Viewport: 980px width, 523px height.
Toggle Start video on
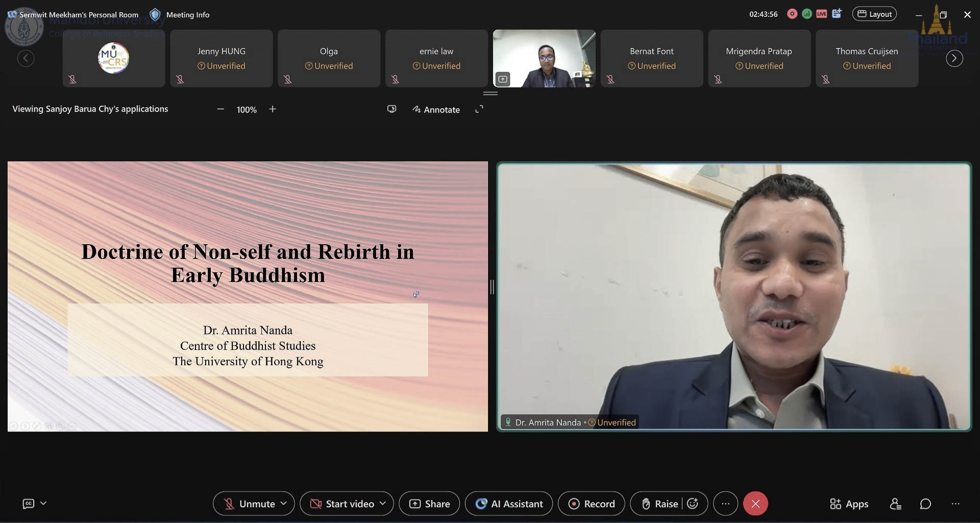[342, 504]
